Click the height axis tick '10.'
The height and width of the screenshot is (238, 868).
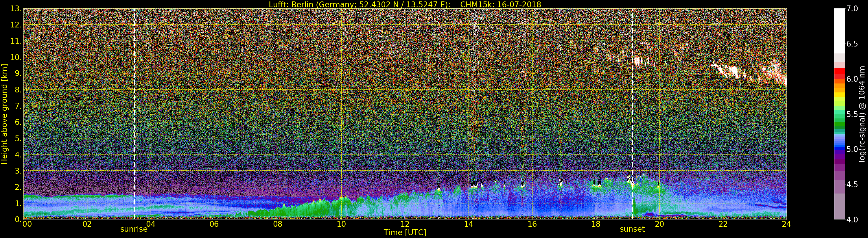click(16, 57)
